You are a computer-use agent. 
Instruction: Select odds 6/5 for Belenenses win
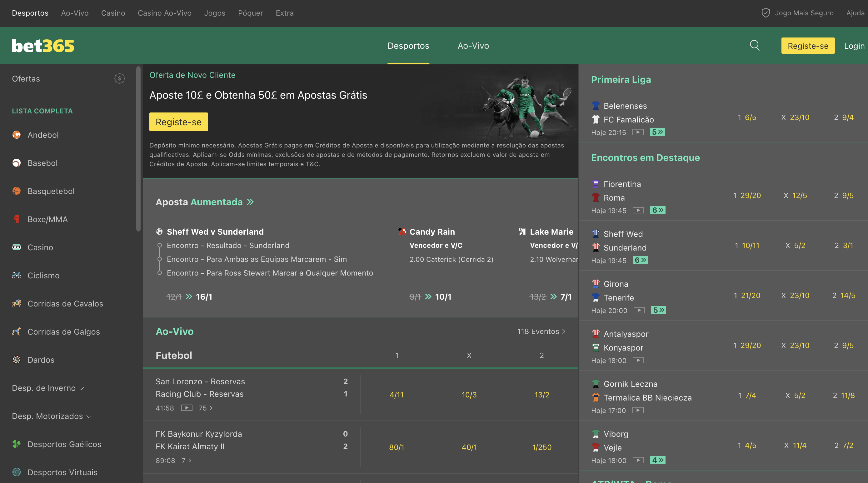point(751,117)
